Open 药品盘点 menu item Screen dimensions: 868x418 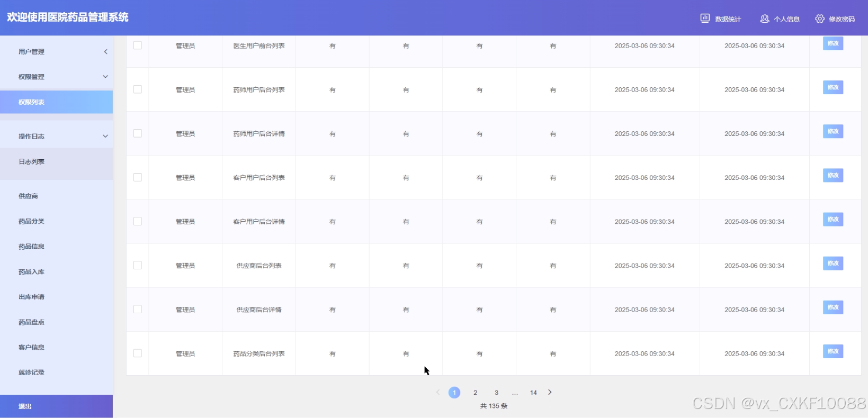point(56,322)
